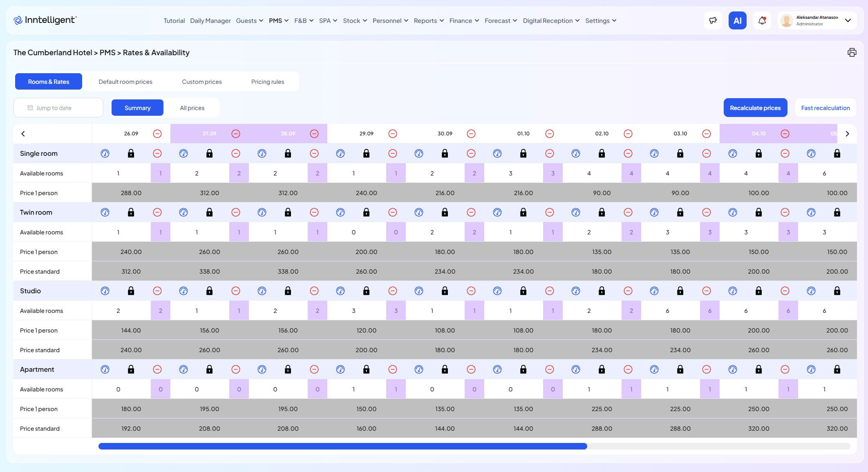Click the Jump to date field
The height and width of the screenshot is (472, 868).
[58, 108]
